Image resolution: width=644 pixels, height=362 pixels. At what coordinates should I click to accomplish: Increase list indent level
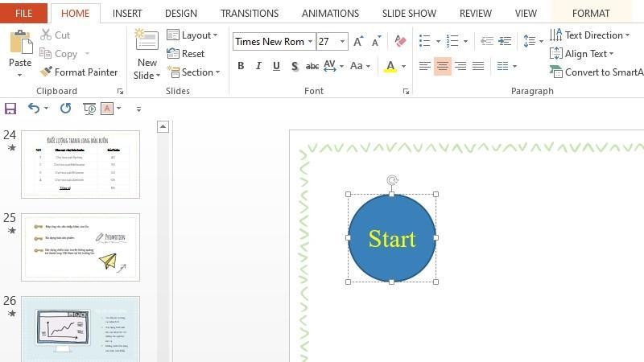[x=505, y=41]
